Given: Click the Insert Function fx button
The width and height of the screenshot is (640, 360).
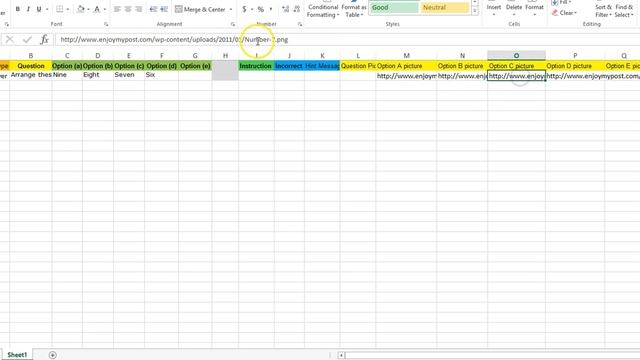Looking at the screenshot, I should pyautogui.click(x=44, y=40).
